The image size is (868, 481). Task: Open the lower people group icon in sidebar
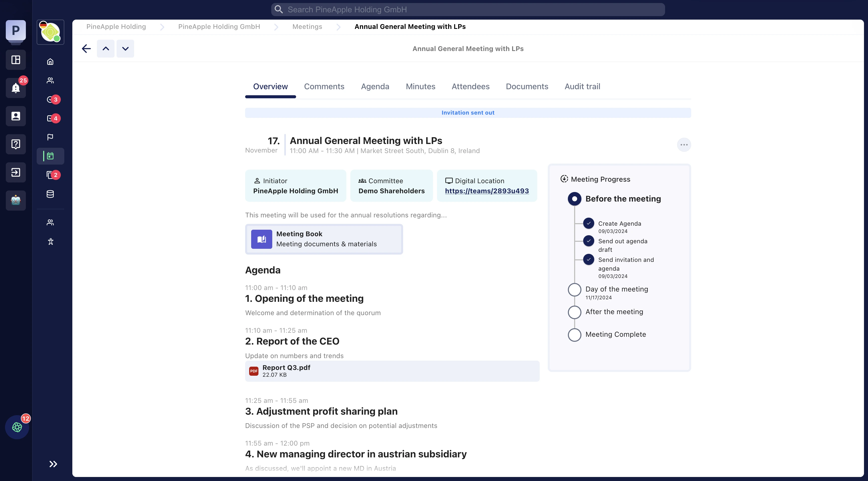pos(50,222)
